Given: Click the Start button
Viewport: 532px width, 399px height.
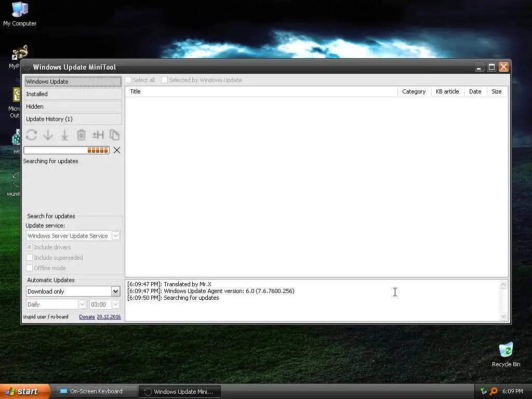Looking at the screenshot, I should click(x=25, y=391).
